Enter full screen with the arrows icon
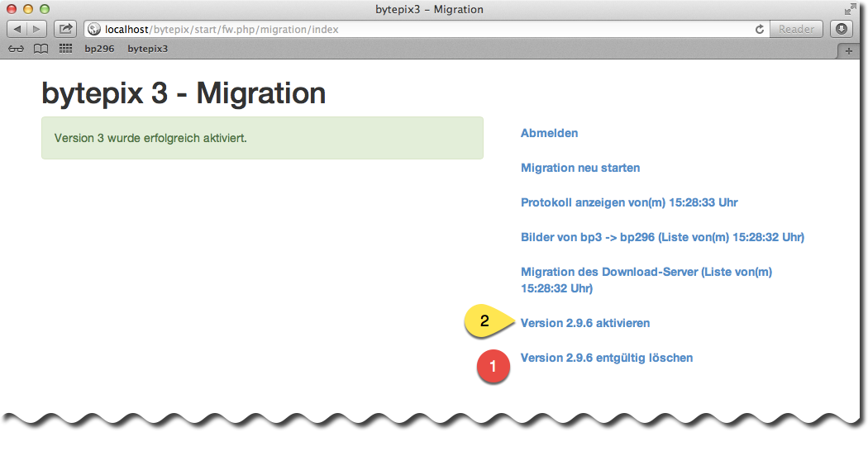This screenshot has height=451, width=868. point(850,9)
